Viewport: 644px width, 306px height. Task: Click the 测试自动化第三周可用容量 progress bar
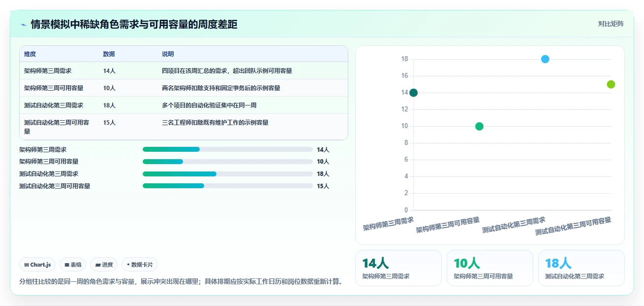tap(227, 186)
